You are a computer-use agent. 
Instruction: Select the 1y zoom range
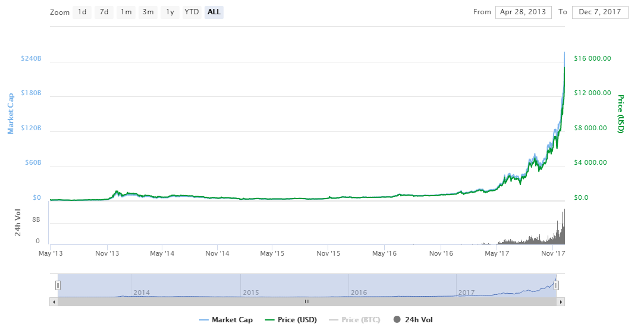pos(170,12)
